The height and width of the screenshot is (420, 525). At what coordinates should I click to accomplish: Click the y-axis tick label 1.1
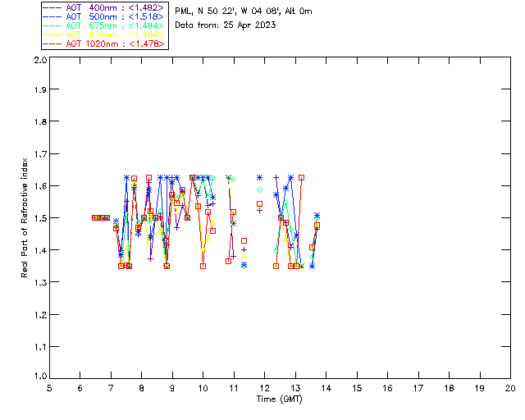tap(40, 347)
